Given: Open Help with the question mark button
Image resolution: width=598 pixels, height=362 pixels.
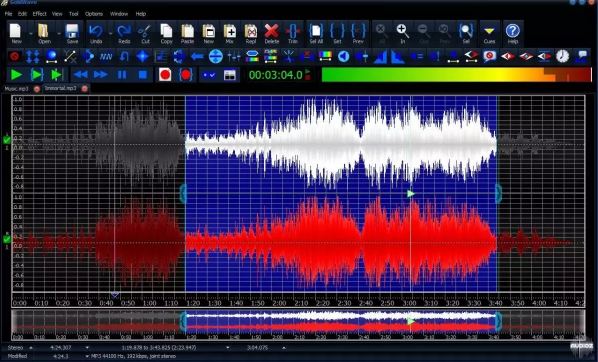Looking at the screenshot, I should (513, 34).
